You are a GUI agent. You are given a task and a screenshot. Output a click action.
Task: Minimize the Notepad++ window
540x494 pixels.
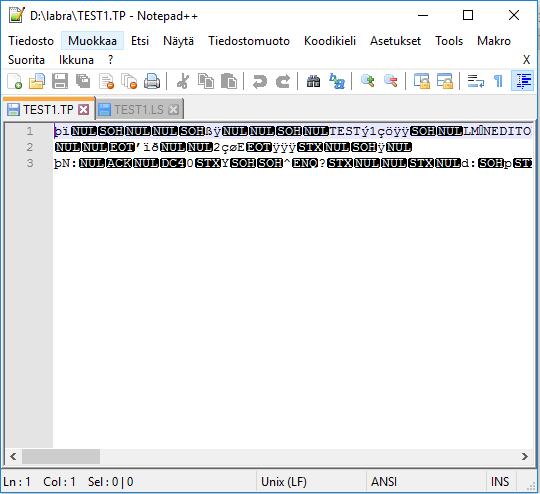coord(423,16)
